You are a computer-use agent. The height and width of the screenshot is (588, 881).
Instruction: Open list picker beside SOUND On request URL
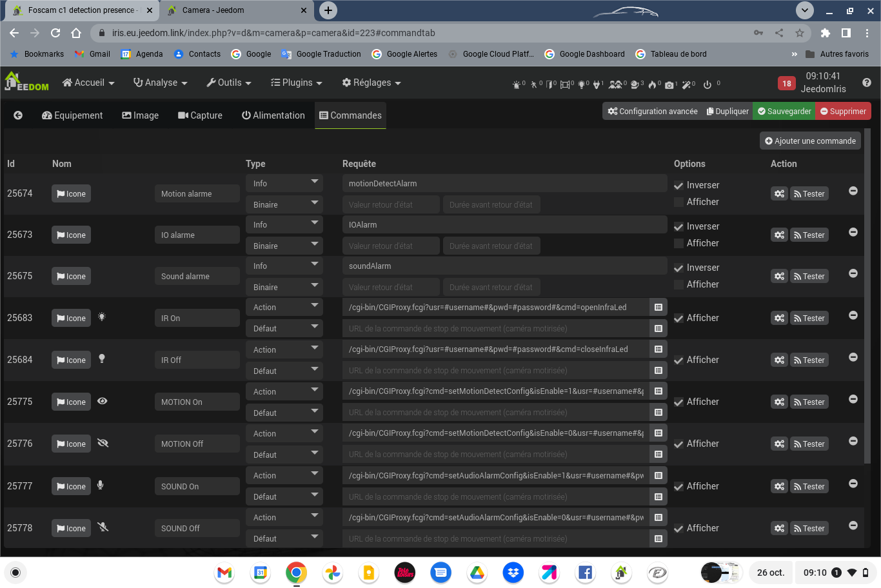point(658,476)
